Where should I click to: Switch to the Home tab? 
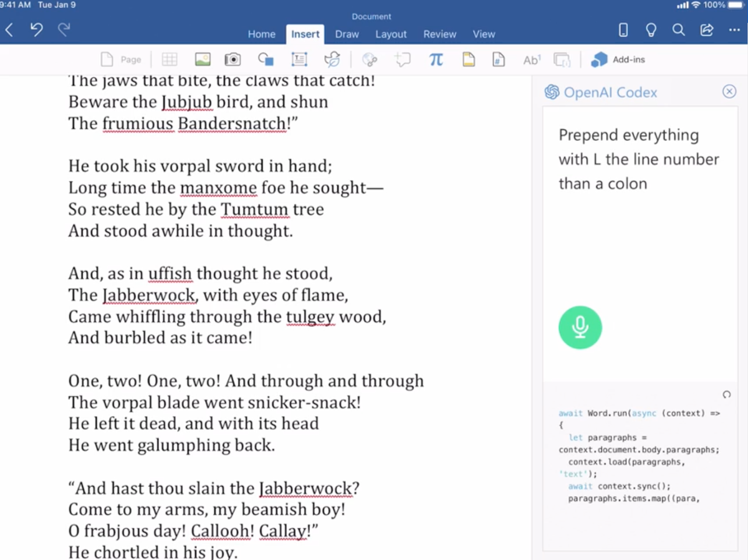pos(262,34)
